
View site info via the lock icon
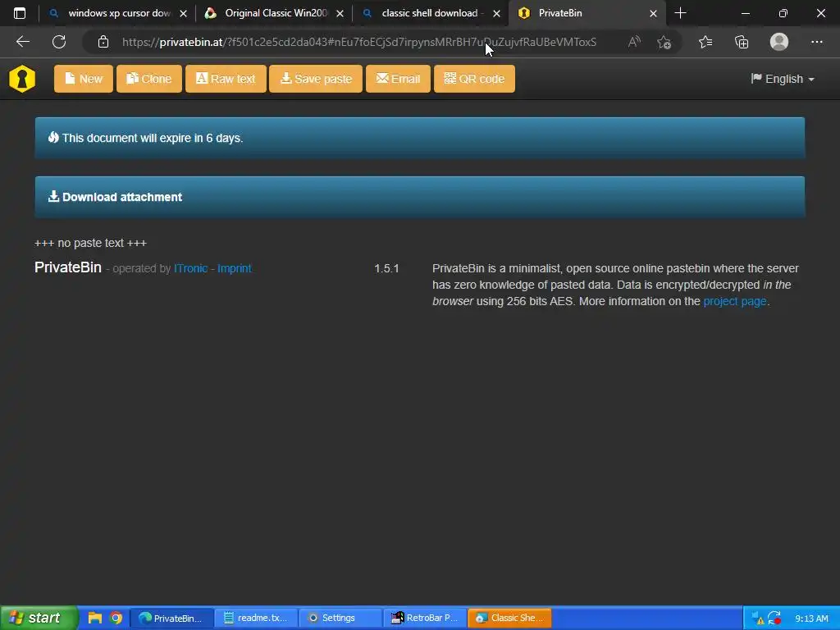click(103, 42)
